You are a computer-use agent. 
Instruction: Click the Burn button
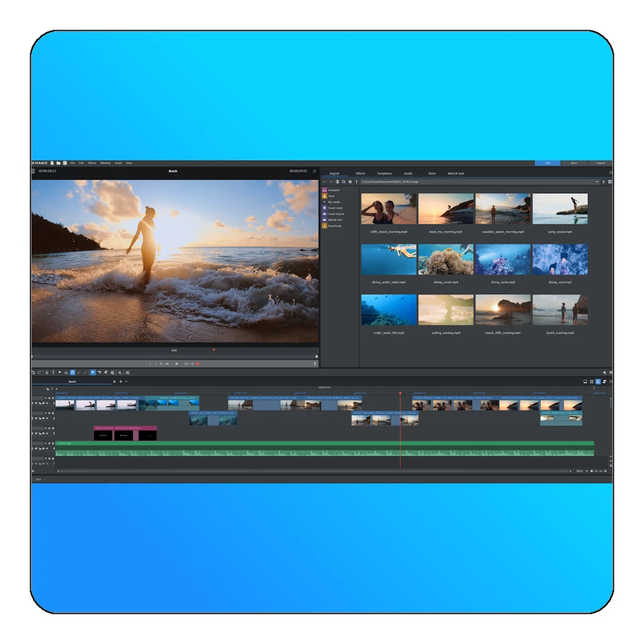tap(574, 162)
